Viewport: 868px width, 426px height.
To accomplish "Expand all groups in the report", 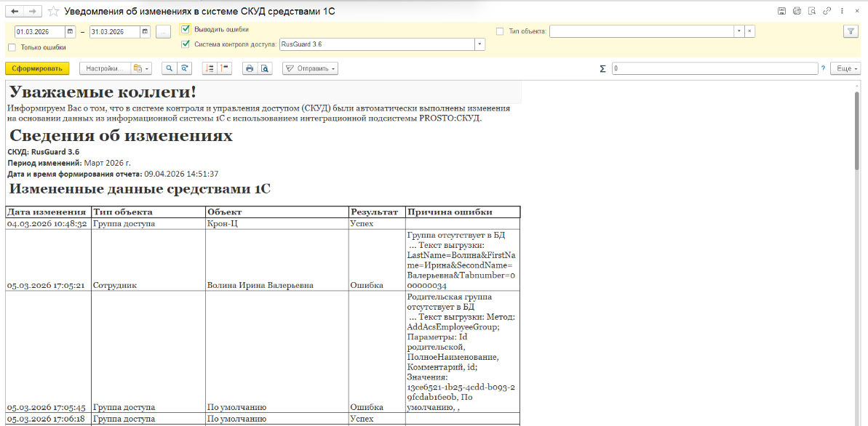I will click(x=209, y=68).
